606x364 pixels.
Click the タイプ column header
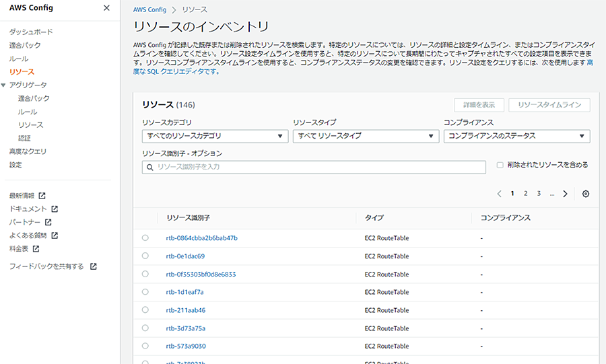(374, 218)
